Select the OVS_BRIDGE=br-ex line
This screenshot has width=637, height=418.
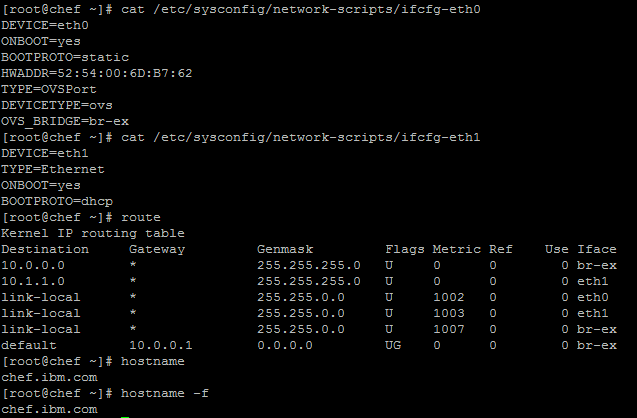[x=65, y=121]
